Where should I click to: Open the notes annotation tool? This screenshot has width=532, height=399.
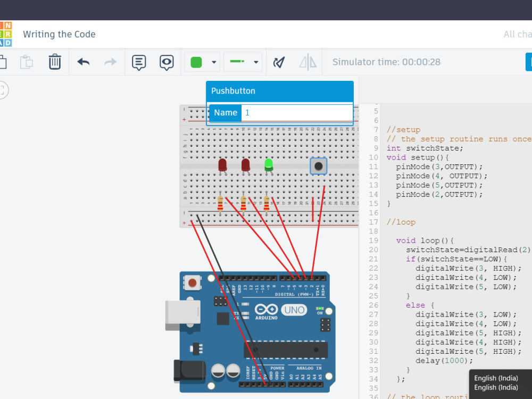click(x=139, y=63)
